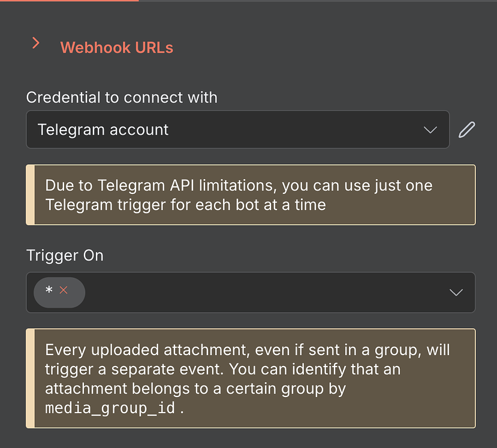Select the orange tab indicator at top
497x448 pixels.
(x=69, y=2)
